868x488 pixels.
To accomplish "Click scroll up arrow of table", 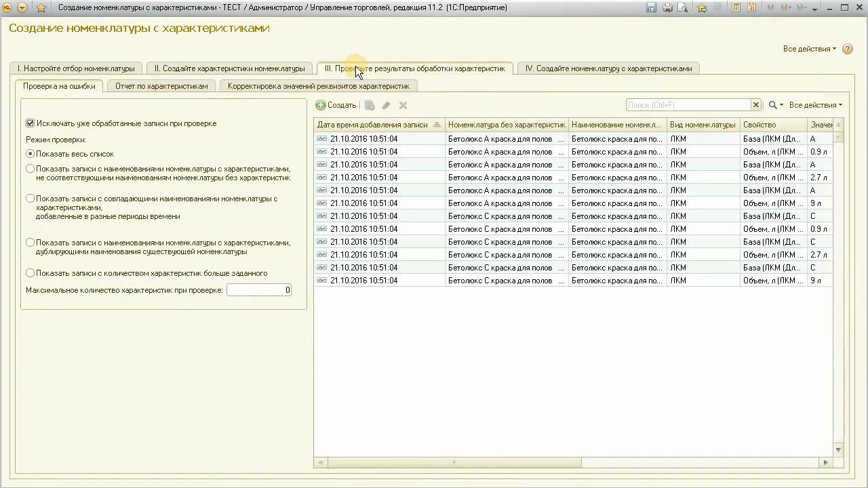I will point(839,125).
